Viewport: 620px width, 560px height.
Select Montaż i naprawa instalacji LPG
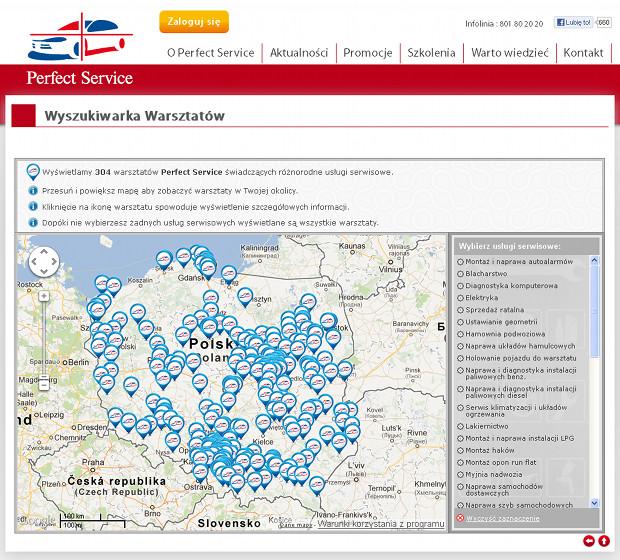(x=516, y=438)
